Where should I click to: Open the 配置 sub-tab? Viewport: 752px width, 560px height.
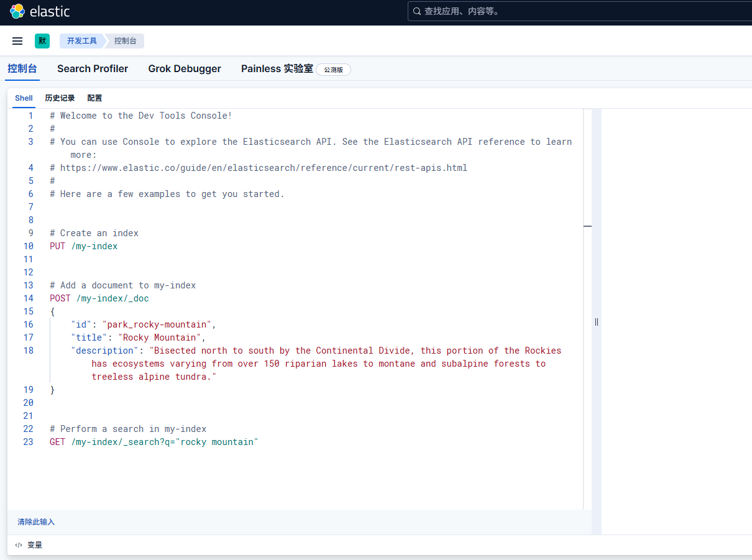tap(94, 98)
